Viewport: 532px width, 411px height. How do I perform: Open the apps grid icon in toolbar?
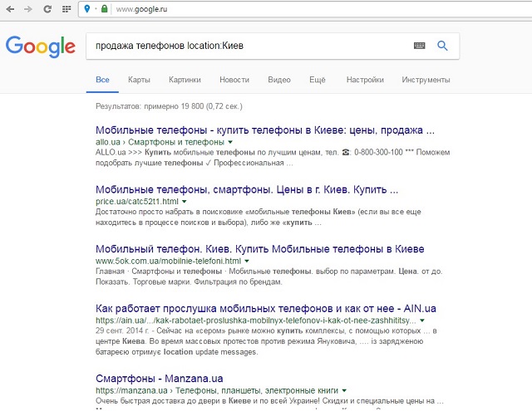66,9
